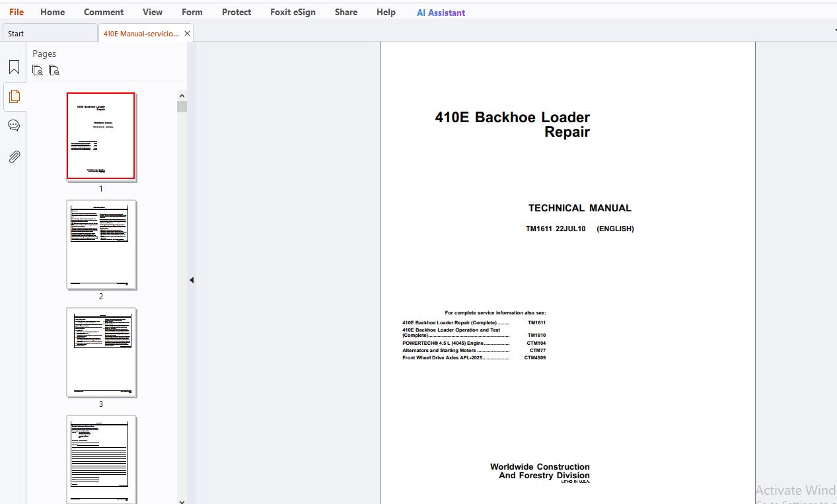837x504 pixels.
Task: Open the Comments panel icon
Action: tap(14, 126)
